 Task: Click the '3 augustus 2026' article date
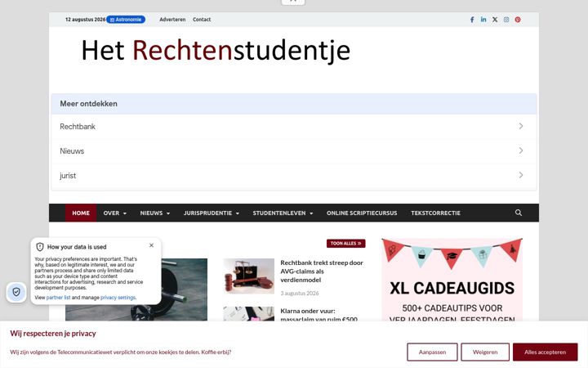tap(300, 294)
